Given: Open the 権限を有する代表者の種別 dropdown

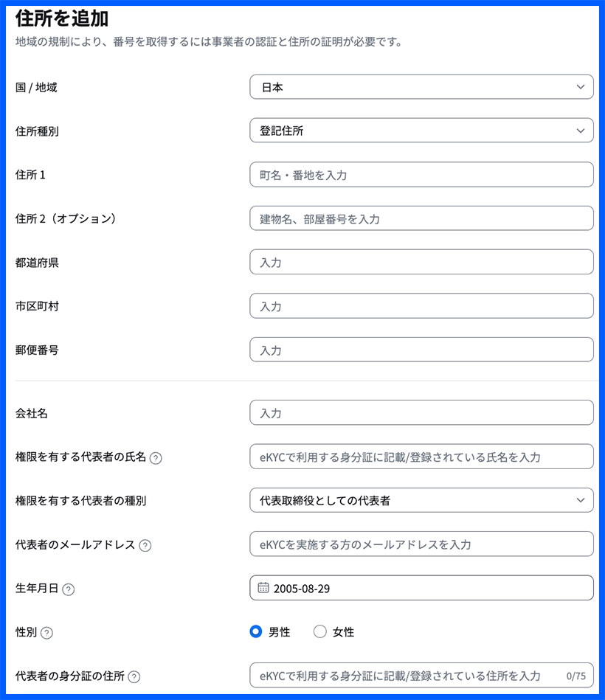Looking at the screenshot, I should tap(421, 500).
